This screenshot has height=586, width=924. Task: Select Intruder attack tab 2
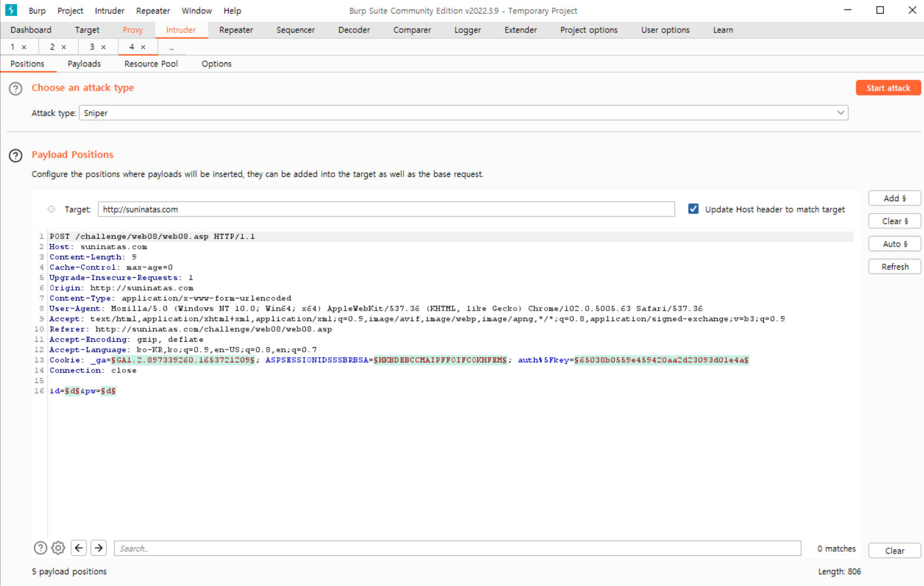coord(52,47)
